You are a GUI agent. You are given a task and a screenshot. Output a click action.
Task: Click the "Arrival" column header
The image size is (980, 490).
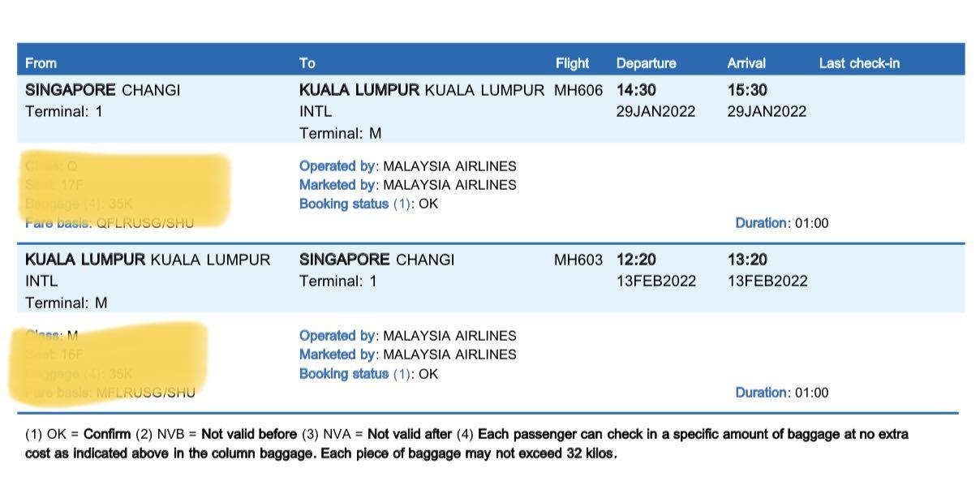(x=746, y=63)
